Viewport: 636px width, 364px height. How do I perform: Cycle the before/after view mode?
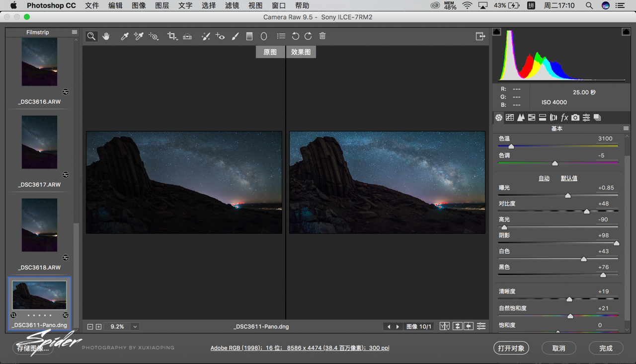445,326
